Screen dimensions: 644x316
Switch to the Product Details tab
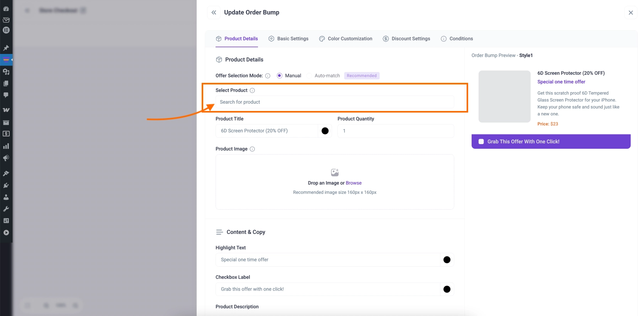click(x=237, y=39)
